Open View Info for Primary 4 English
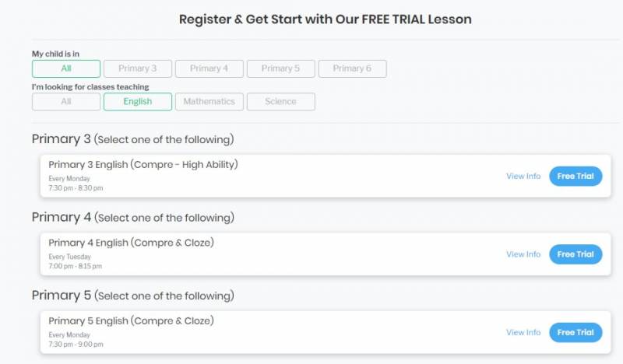The height and width of the screenshot is (364, 623). pyautogui.click(x=523, y=254)
